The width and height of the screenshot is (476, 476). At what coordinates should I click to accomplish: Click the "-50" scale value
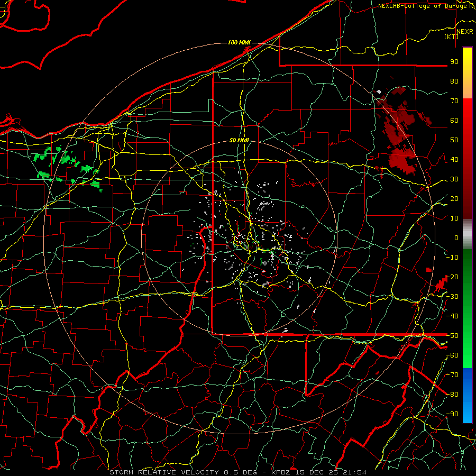(452, 336)
